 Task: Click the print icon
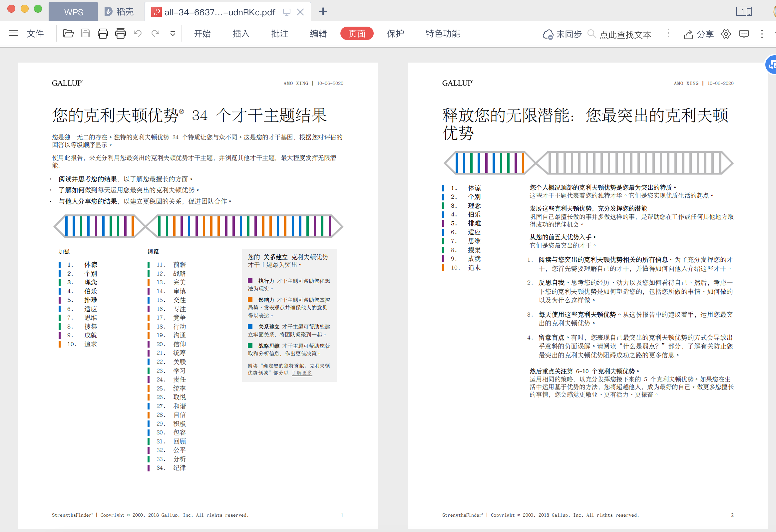103,33
